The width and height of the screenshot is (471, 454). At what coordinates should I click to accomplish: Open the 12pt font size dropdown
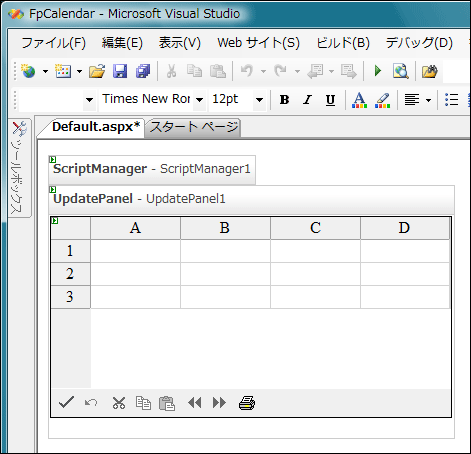tap(259, 100)
